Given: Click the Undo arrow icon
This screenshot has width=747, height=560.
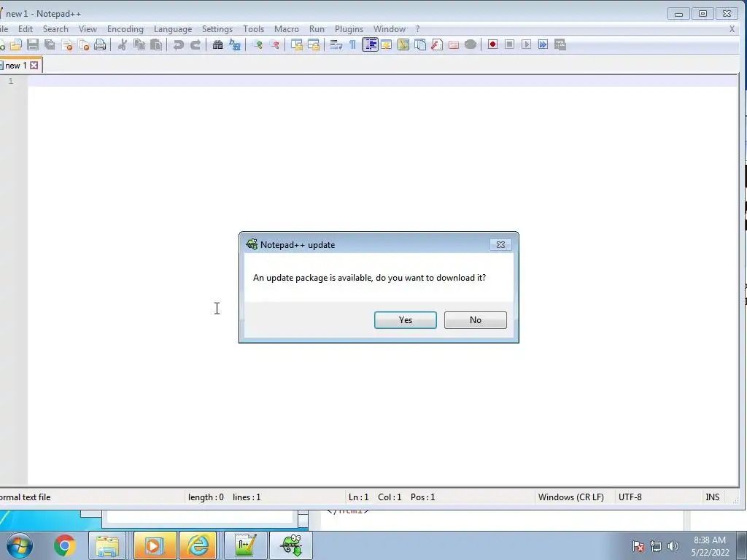Looking at the screenshot, I should pyautogui.click(x=178, y=44).
